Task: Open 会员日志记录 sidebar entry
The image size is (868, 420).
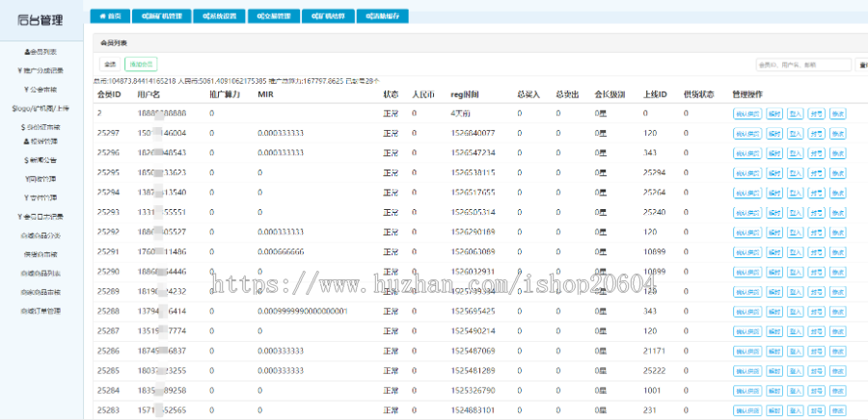Action: coord(41,217)
